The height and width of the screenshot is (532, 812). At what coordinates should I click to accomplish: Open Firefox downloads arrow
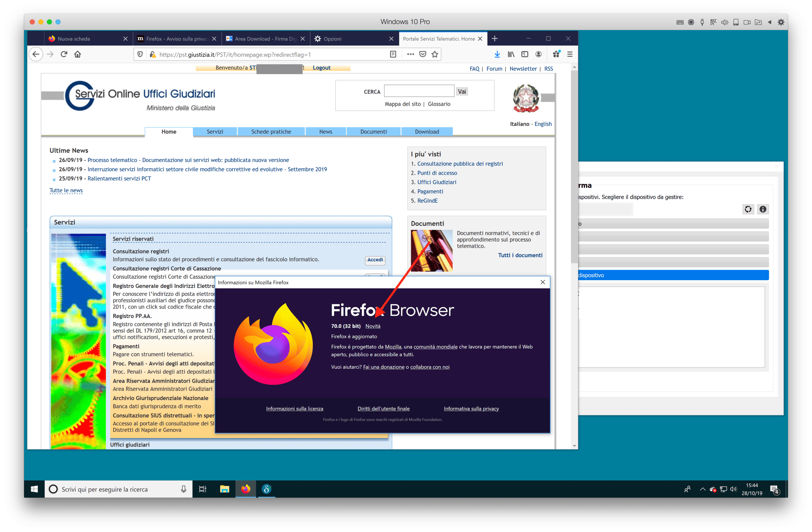[x=497, y=54]
